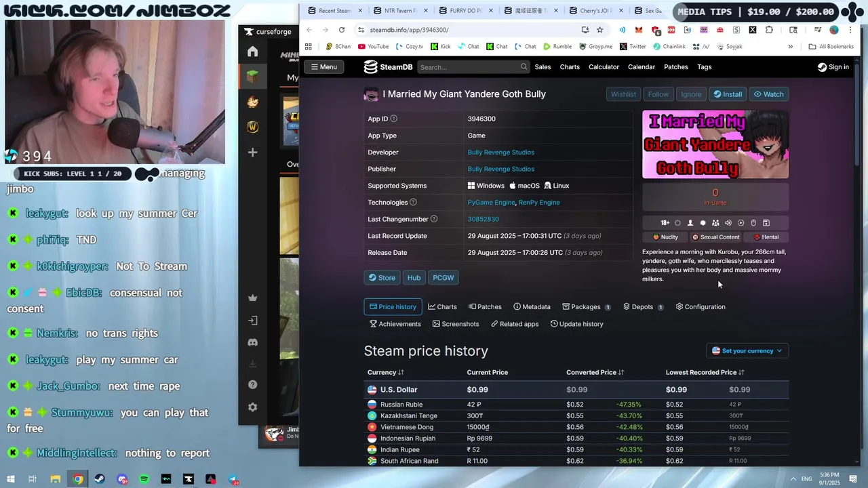Image resolution: width=868 pixels, height=488 pixels.
Task: Open the Packages tab
Action: 587,307
